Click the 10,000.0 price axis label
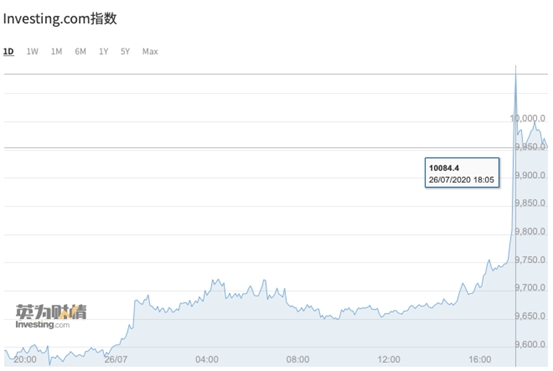This screenshot has width=553, height=371. (528, 118)
